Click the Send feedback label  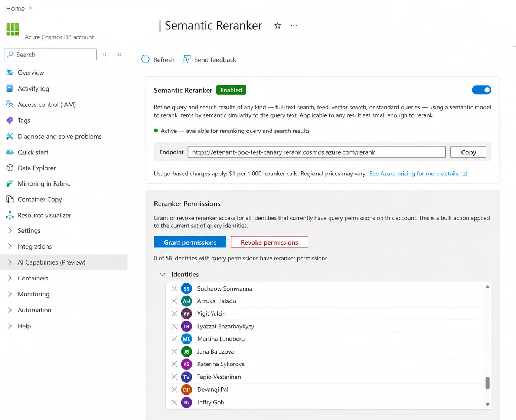215,60
